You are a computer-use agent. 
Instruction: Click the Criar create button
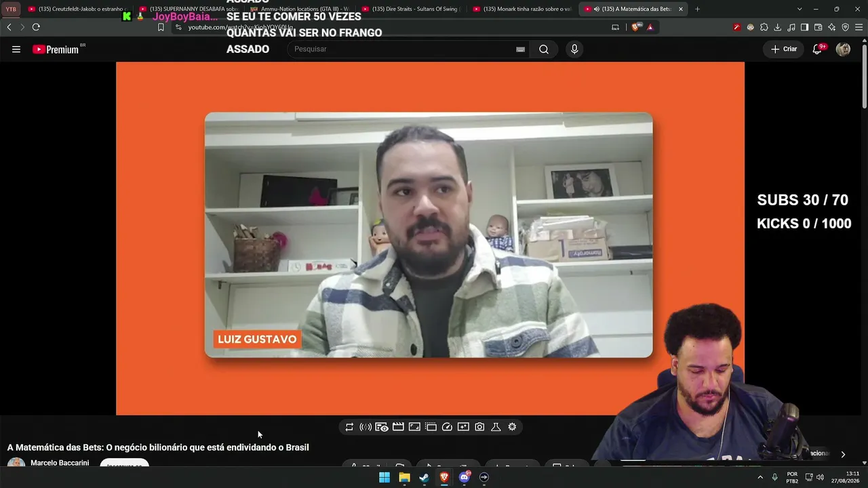coord(784,49)
